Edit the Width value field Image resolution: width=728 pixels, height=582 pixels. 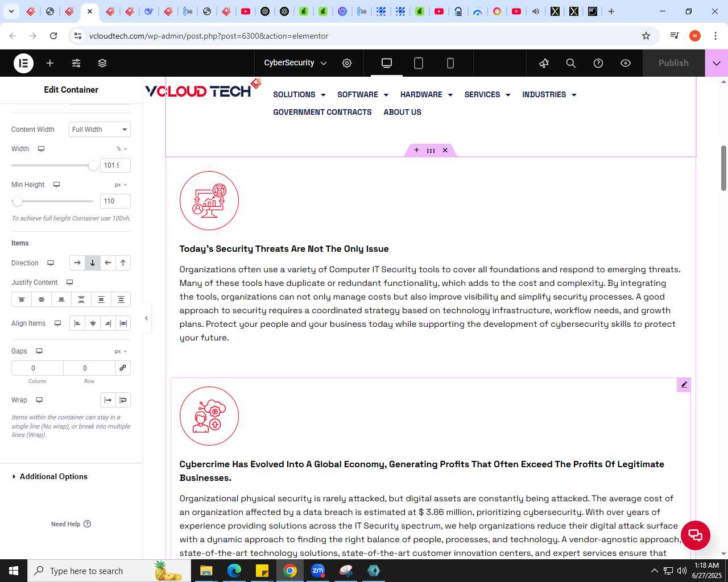point(115,165)
